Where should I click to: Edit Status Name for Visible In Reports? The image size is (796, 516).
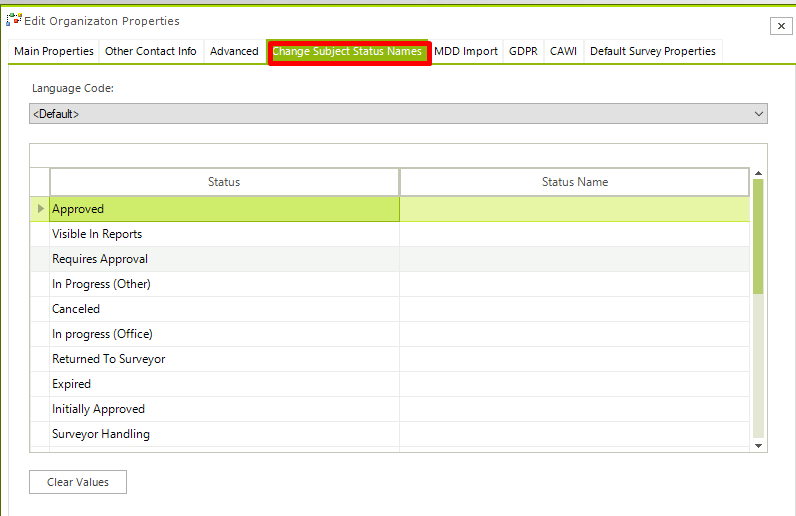575,234
